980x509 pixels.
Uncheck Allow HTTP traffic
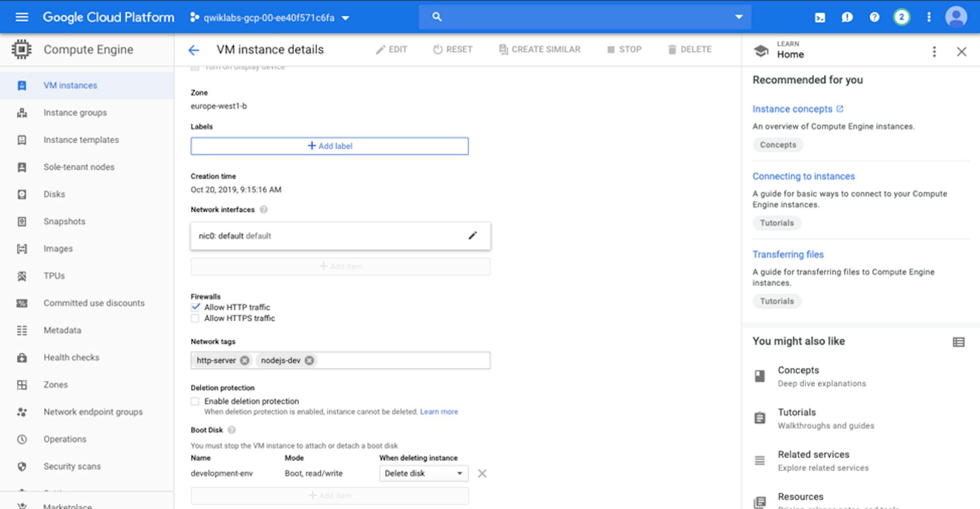(x=195, y=307)
